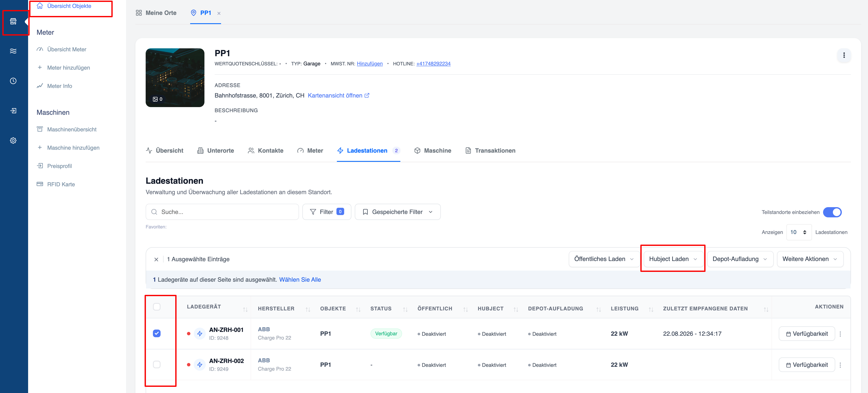Click the lightning icon for AN-ZRH-002

(200, 365)
